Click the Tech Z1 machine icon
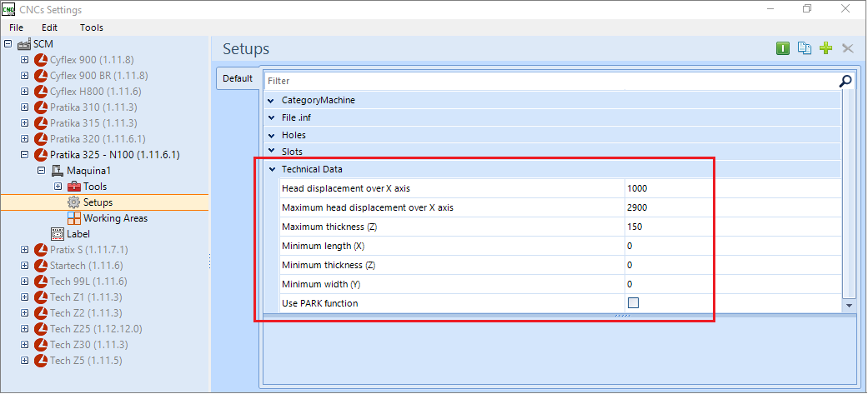Image resolution: width=868 pixels, height=399 pixels. 41,297
